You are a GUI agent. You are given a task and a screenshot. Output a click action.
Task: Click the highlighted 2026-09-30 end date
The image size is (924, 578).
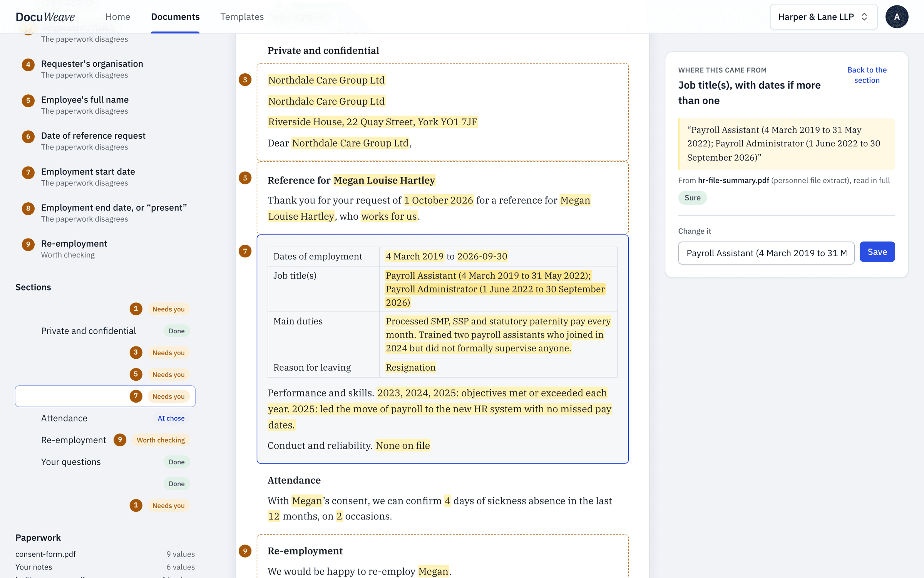(482, 256)
